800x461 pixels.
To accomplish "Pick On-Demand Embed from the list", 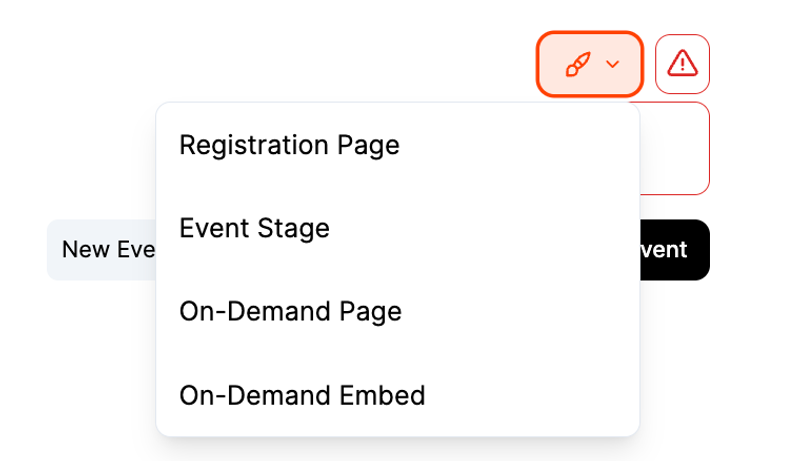I will click(x=397, y=395).
